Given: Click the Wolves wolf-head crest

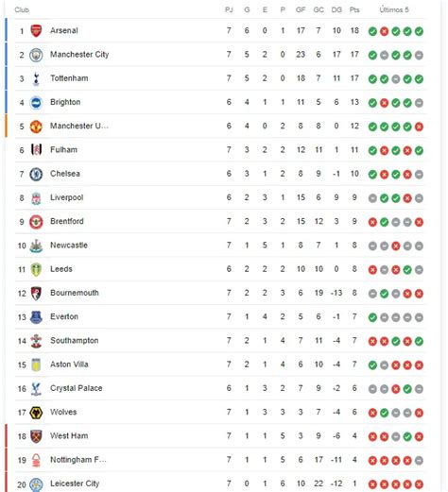Looking at the screenshot, I should tap(36, 413).
